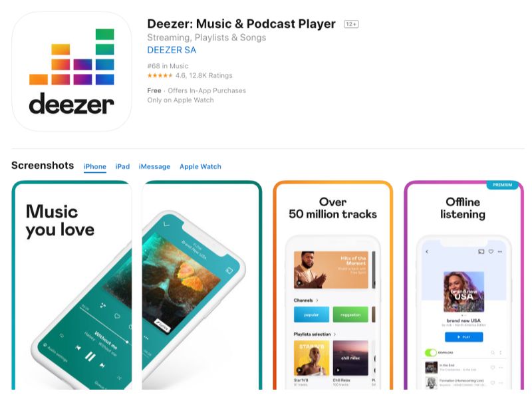Click the reggaeton channel tile
532x399 pixels.
point(350,315)
